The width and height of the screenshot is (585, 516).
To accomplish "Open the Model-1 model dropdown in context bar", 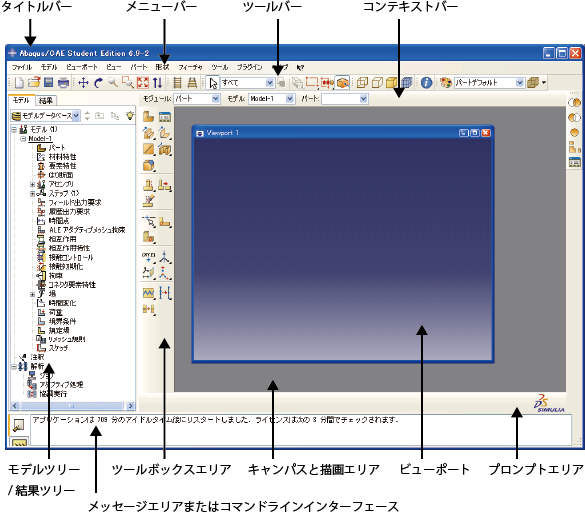I will tap(290, 98).
